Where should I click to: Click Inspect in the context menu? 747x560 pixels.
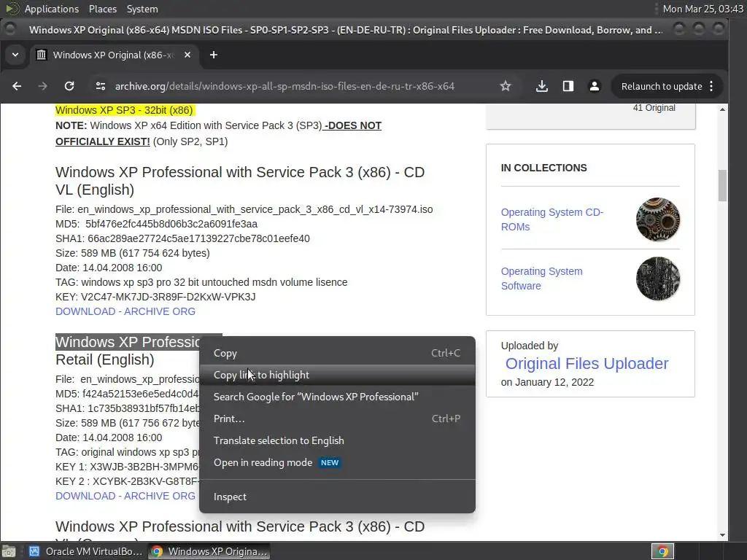pyautogui.click(x=230, y=497)
